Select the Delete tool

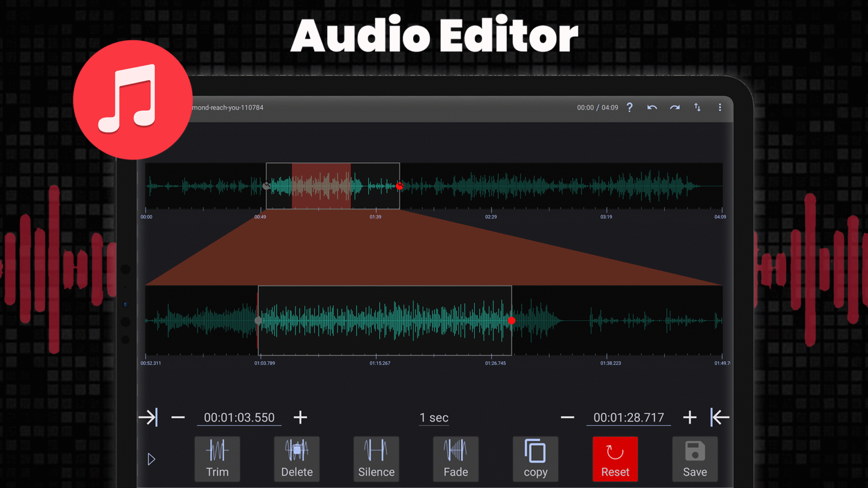coord(297,459)
